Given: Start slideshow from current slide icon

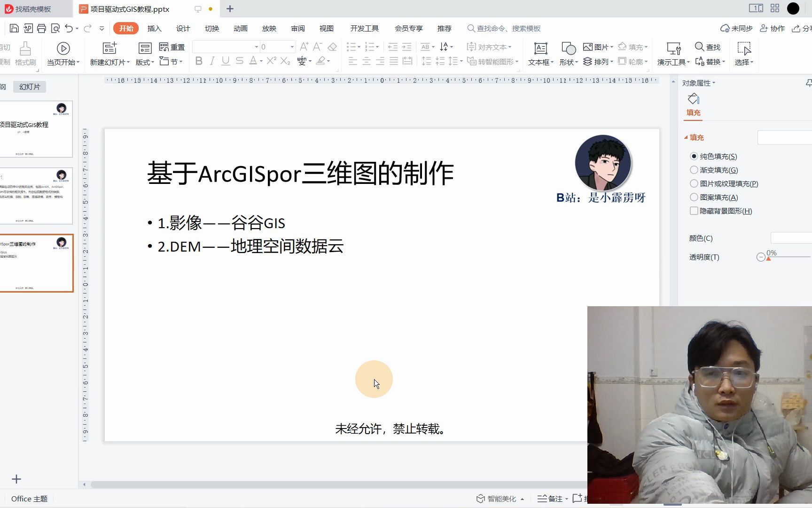Looking at the screenshot, I should click(x=63, y=48).
